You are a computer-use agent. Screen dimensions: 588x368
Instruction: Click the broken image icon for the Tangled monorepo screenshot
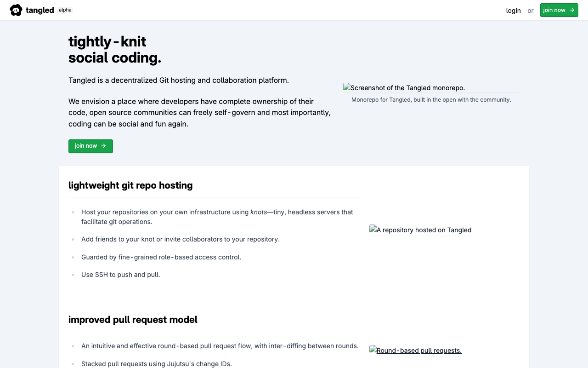coord(346,87)
